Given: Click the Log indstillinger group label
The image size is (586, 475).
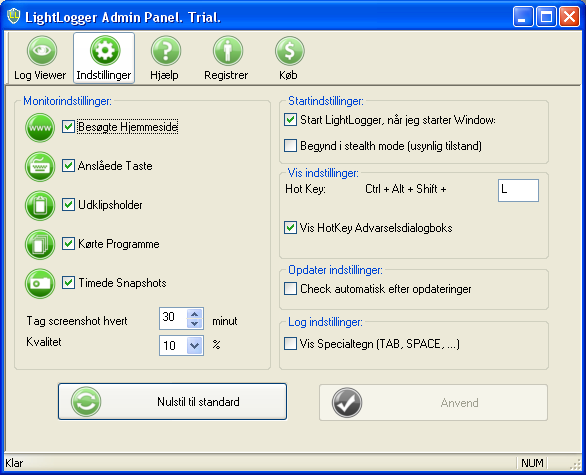Looking at the screenshot, I should pos(325,322).
